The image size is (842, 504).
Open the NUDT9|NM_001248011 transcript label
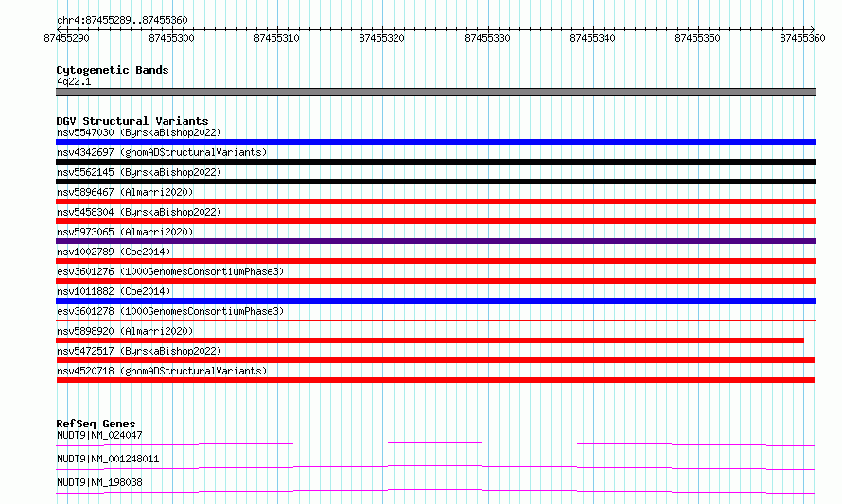pos(108,459)
